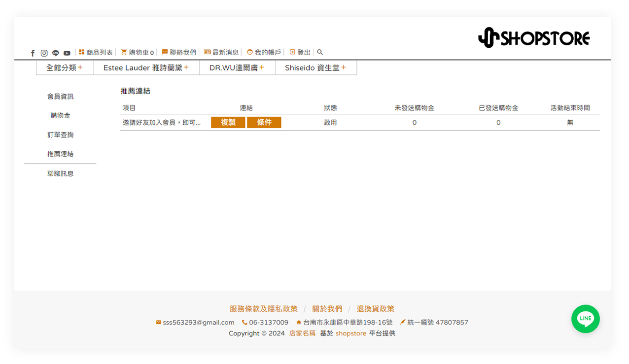Select 會員資訊 in the sidebar

[x=60, y=97]
